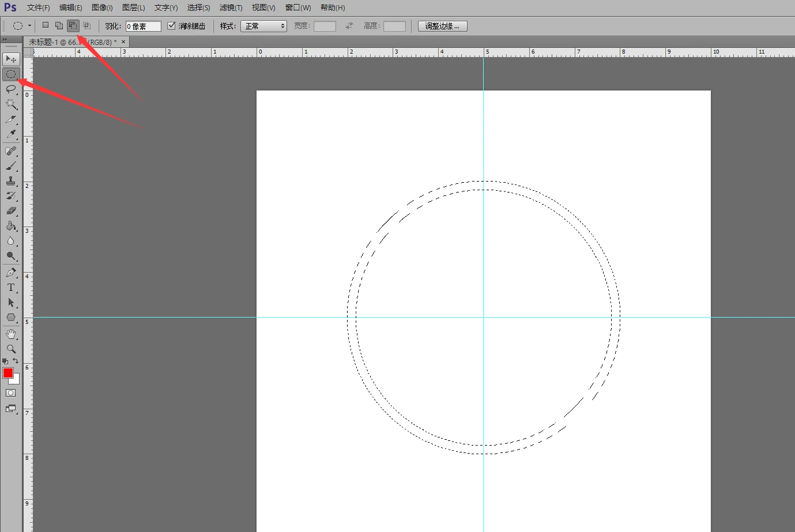Select the Hand tool
This screenshot has height=532, width=795.
coord(11,334)
